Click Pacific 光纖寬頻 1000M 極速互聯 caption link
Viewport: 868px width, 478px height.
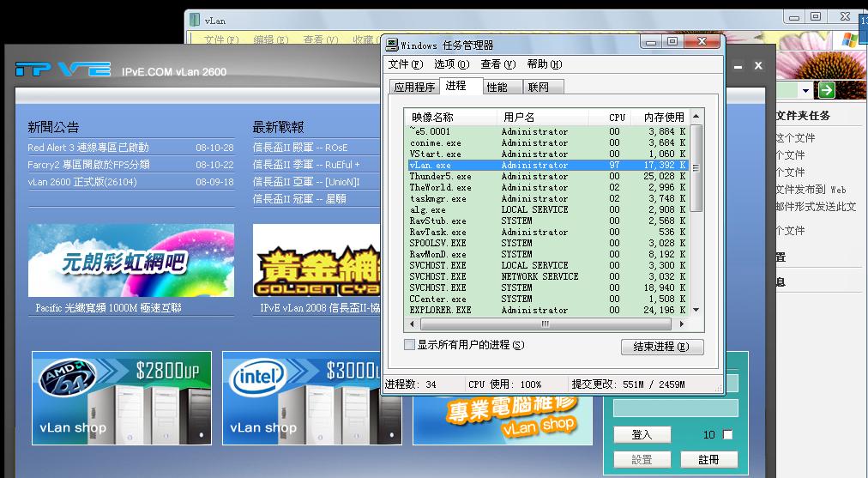[x=108, y=307]
